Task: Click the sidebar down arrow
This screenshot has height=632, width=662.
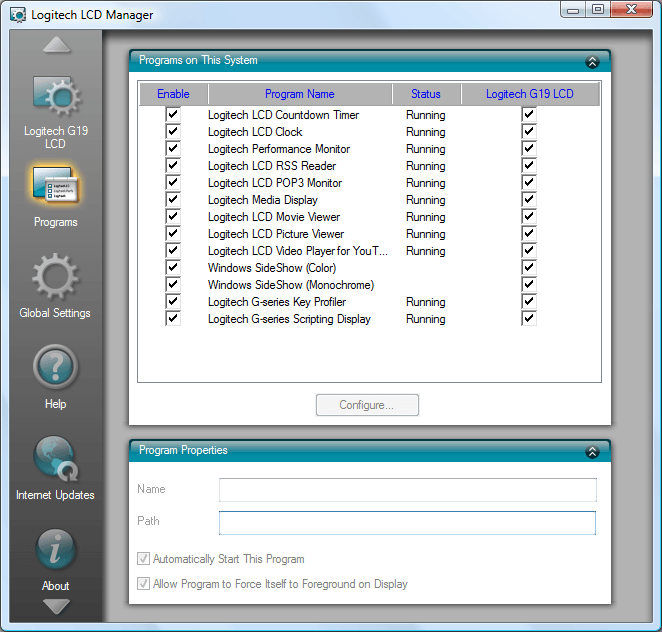Action: [56, 607]
